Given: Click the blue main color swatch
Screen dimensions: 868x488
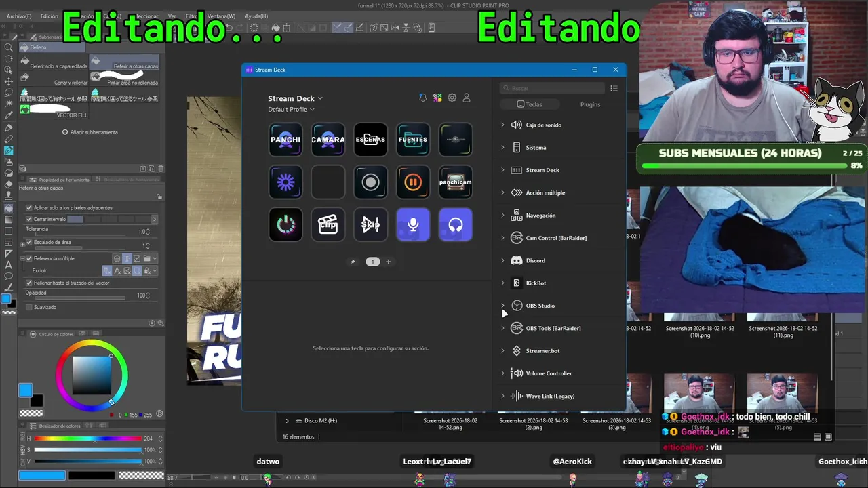Looking at the screenshot, I should [25, 390].
